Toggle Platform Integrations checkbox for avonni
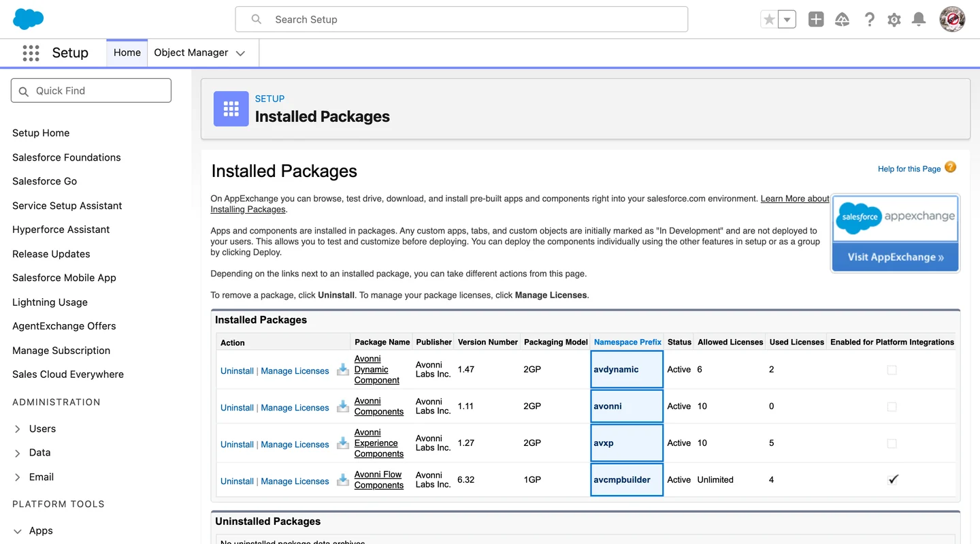 (x=892, y=407)
